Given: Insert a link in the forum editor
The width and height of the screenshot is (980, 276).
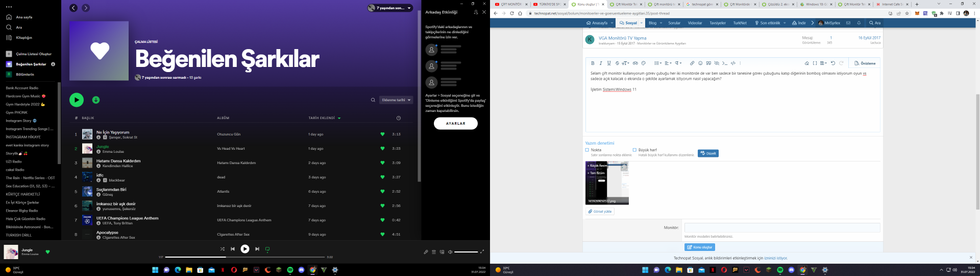Looking at the screenshot, I should [x=692, y=63].
